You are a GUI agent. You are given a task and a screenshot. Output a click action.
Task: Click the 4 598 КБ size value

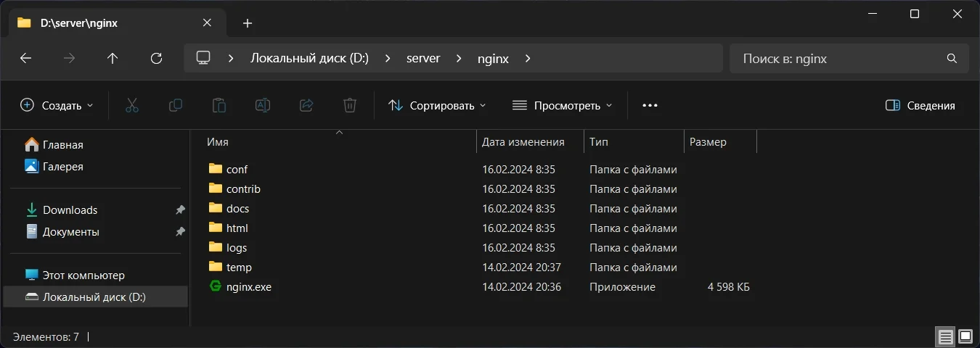[x=728, y=286]
